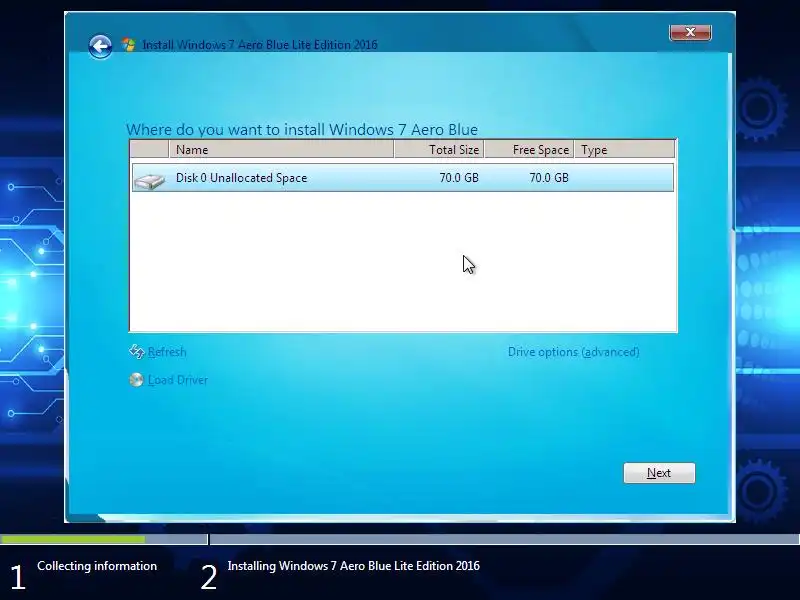This screenshot has height=600, width=800.
Task: Click the Installing Windows 7 Aero Blue step label
Action: pyautogui.click(x=354, y=566)
